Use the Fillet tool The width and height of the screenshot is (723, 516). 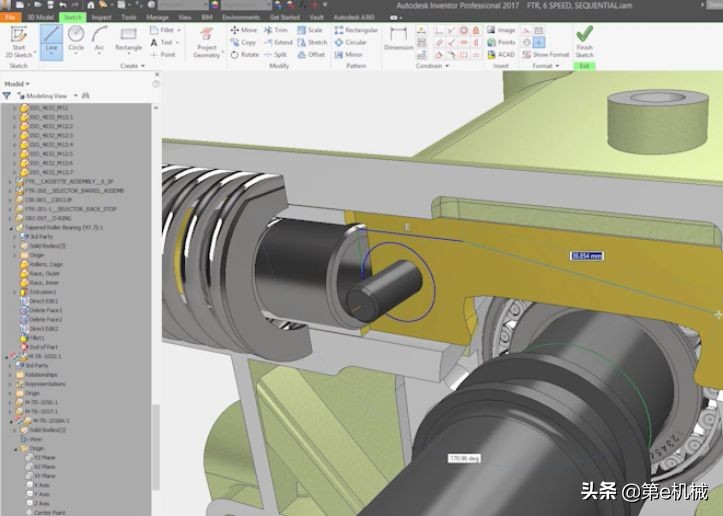click(x=162, y=30)
